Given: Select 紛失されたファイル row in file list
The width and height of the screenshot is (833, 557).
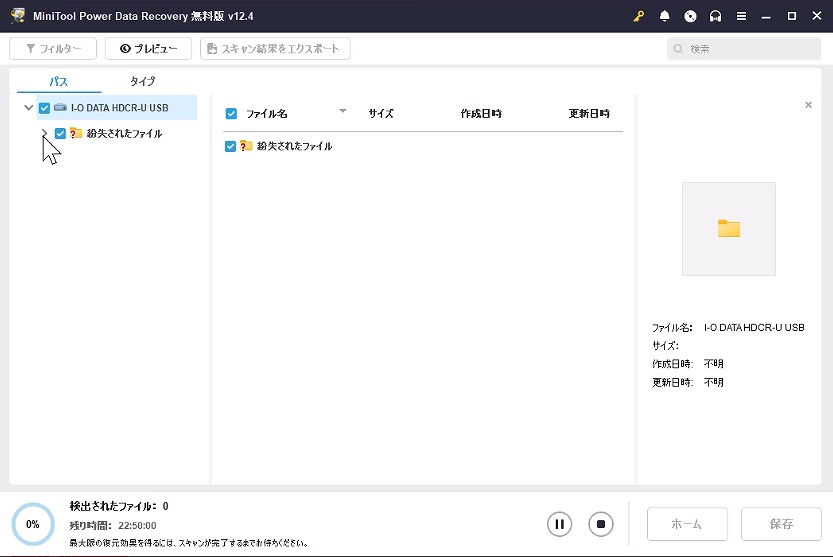Looking at the screenshot, I should [423, 146].
